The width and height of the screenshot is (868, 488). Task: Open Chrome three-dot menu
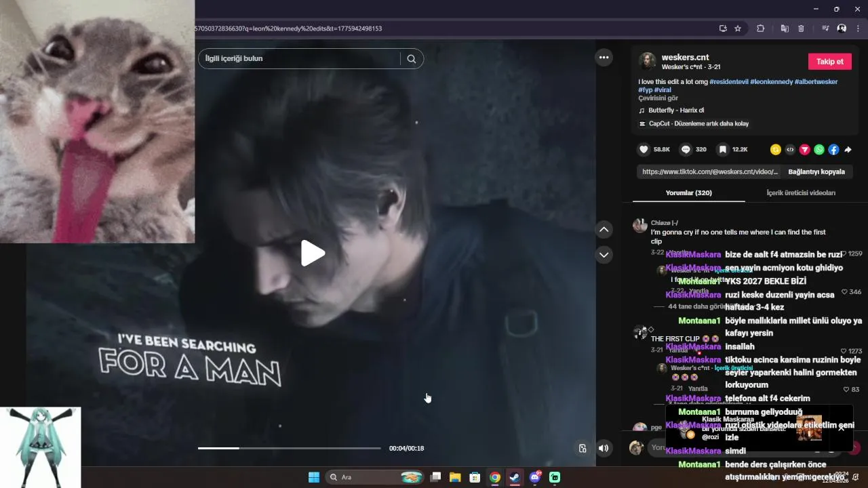click(x=858, y=28)
